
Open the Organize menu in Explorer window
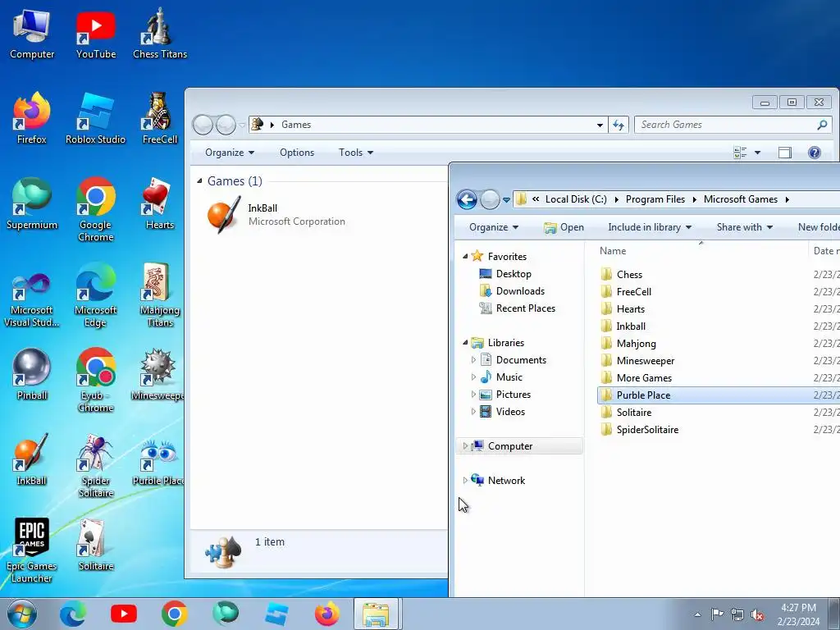click(x=493, y=227)
